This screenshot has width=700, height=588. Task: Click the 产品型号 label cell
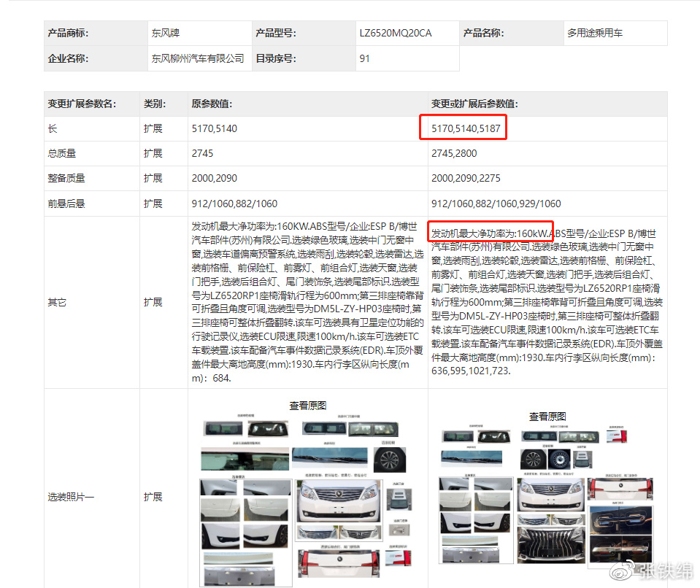pyautogui.click(x=304, y=33)
